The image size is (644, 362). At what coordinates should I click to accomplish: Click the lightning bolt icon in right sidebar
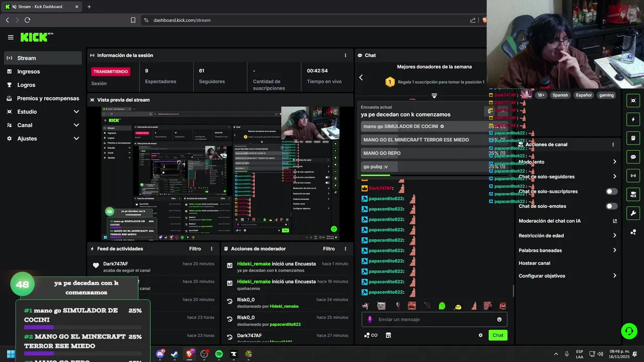(633, 120)
